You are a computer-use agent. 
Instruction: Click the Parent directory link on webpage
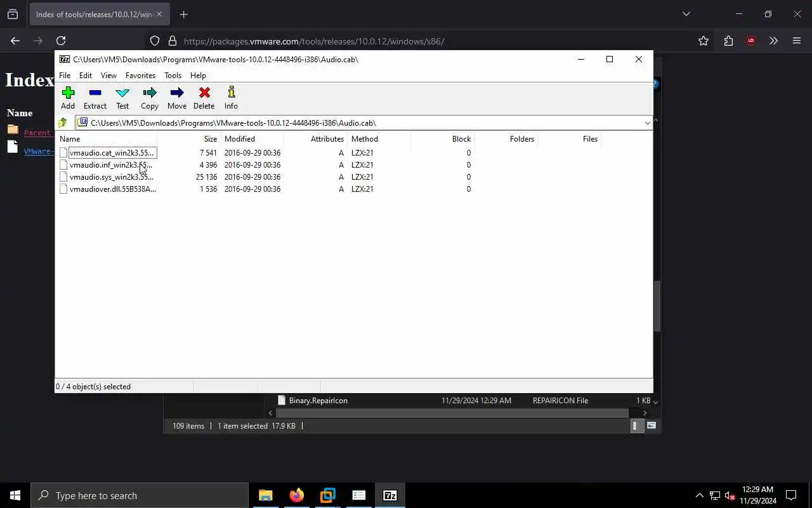pos(37,133)
